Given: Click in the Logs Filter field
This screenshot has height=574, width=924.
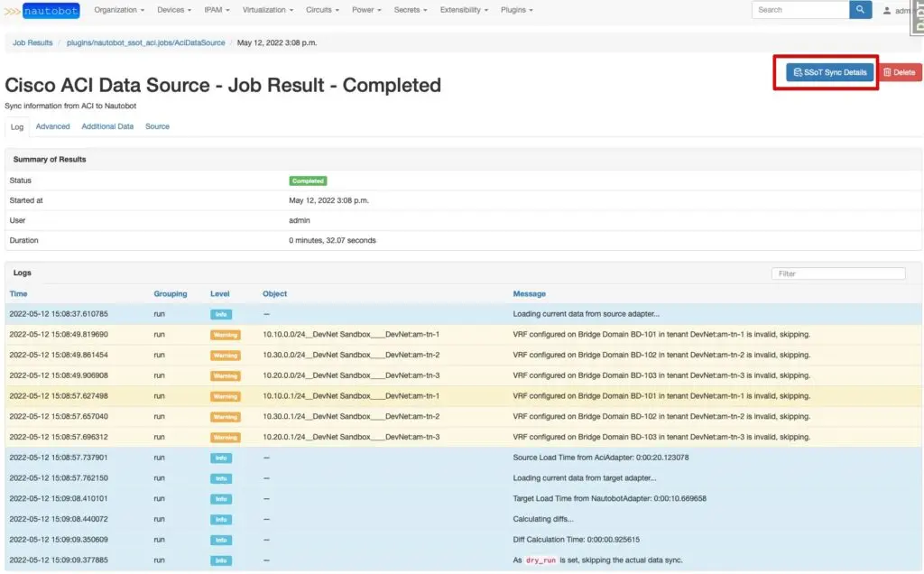Looking at the screenshot, I should [x=838, y=273].
